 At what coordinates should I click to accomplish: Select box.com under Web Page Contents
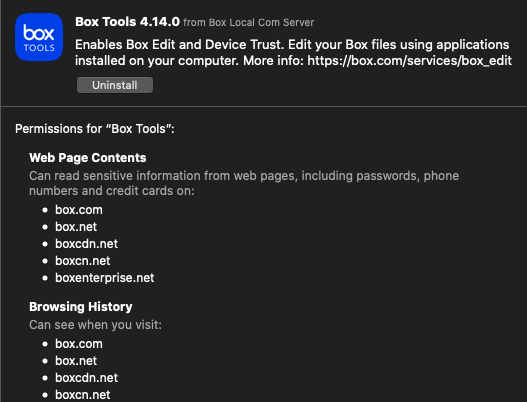[79, 210]
